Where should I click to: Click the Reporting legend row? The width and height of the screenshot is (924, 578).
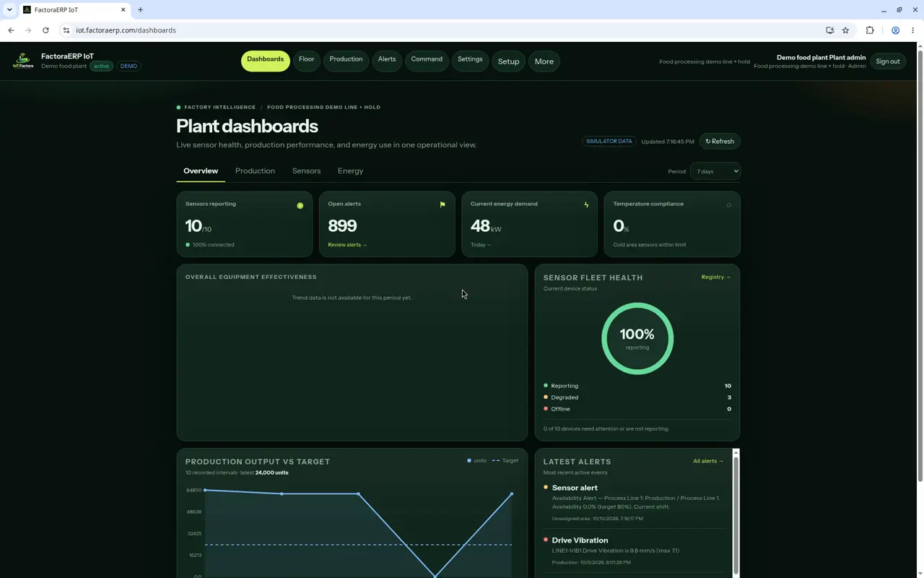pos(637,386)
